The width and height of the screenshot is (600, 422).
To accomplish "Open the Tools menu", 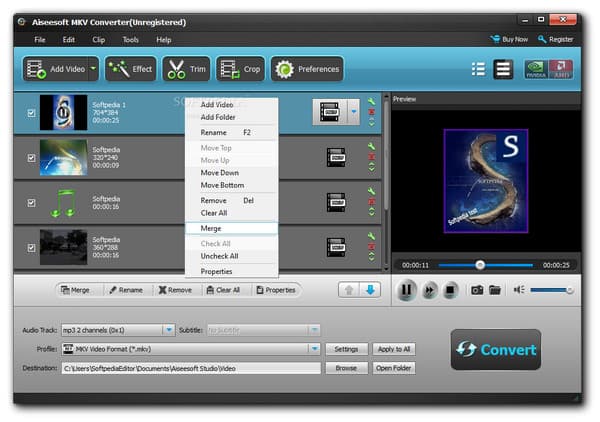I will click(x=130, y=39).
